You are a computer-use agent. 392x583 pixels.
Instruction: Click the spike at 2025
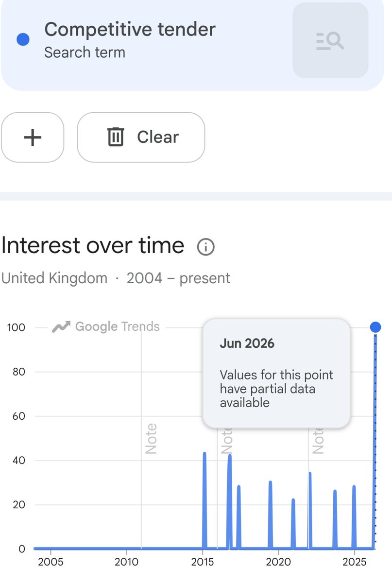(x=354, y=517)
